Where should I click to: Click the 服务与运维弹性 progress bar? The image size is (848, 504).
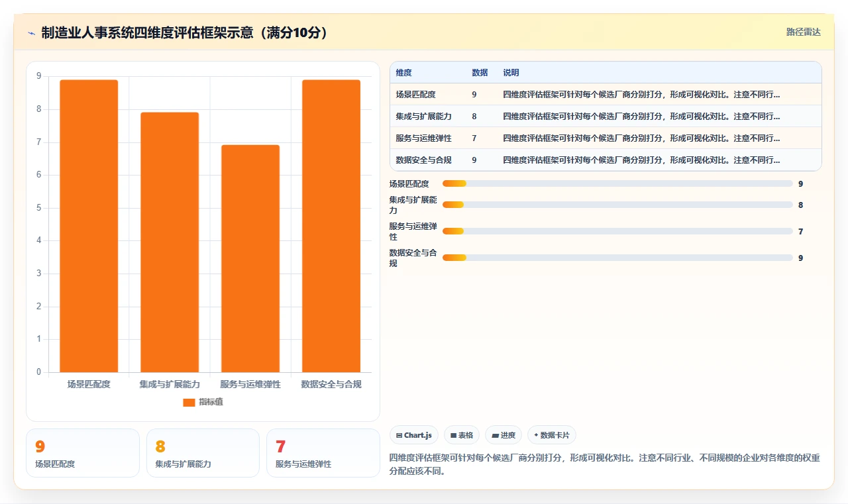click(617, 231)
